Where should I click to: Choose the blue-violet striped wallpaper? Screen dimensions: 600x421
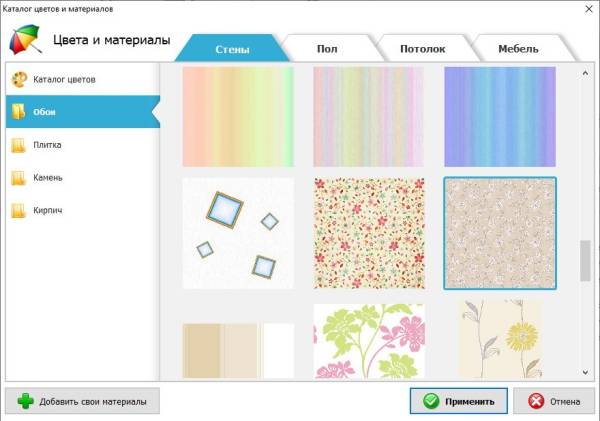[x=500, y=117]
